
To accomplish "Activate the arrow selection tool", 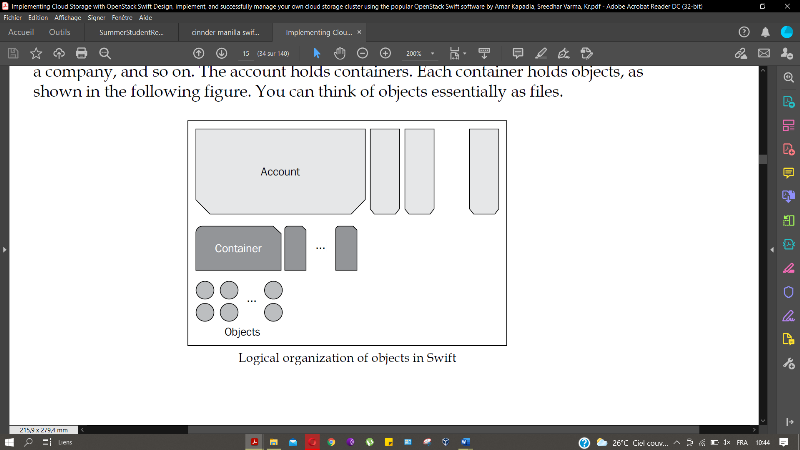I will coord(317,52).
